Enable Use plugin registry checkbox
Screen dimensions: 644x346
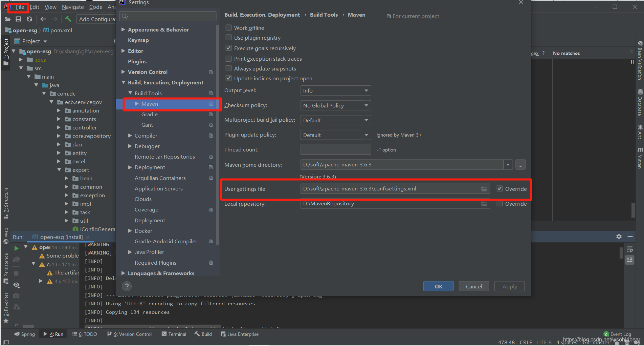point(229,38)
